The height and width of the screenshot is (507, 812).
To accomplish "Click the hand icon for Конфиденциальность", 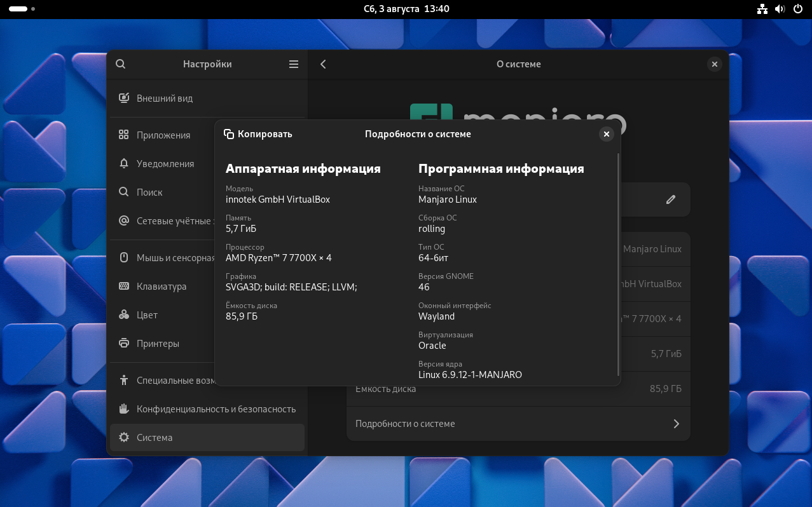I will coord(124,409).
